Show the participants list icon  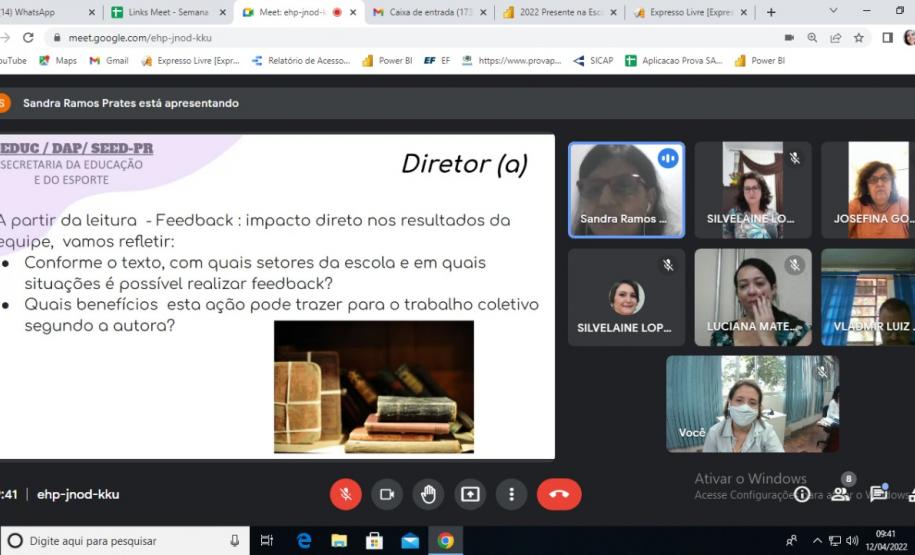point(841,493)
